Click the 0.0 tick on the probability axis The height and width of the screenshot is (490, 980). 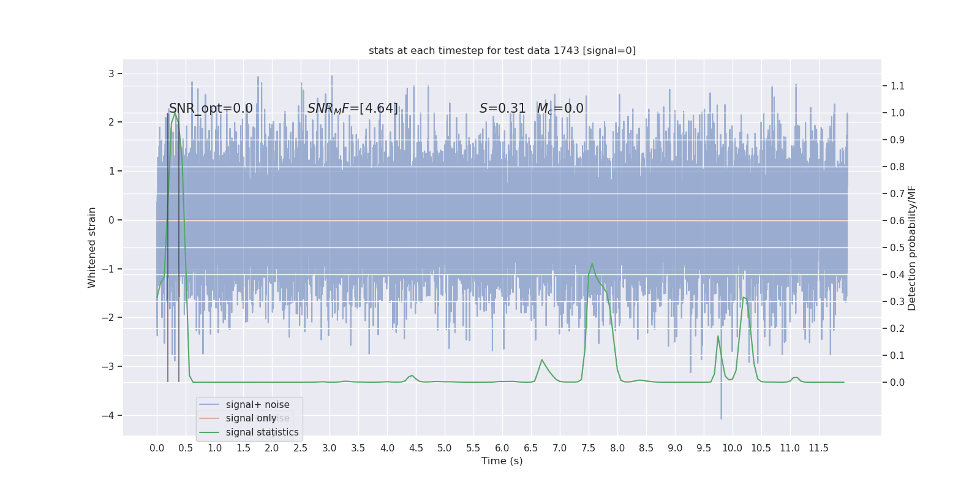coord(897,383)
